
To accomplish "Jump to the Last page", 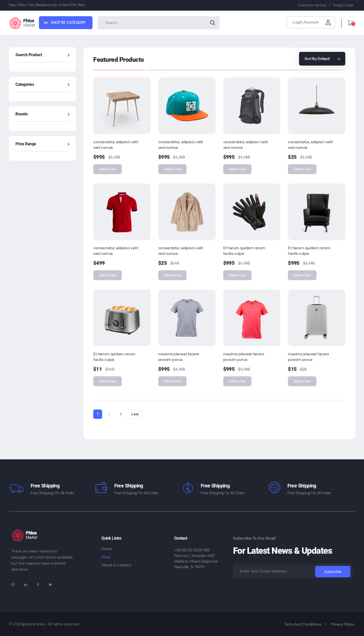I will 135,414.
